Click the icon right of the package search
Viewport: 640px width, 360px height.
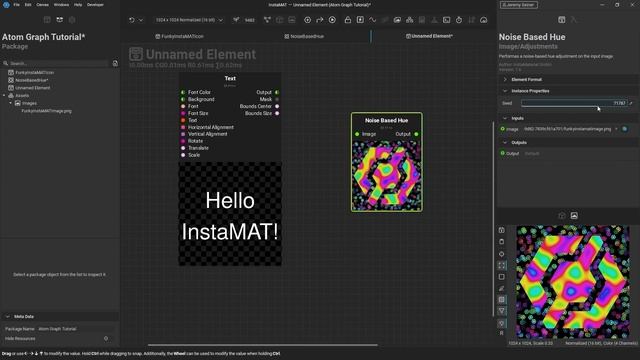pos(115,63)
